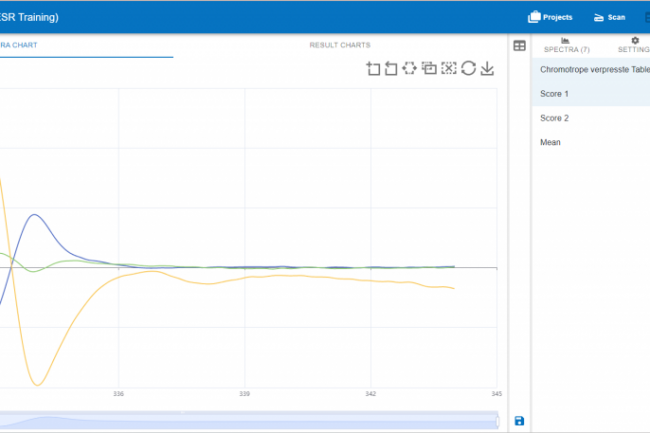This screenshot has width=650, height=433.
Task: Clear chart selections with the X box icon
Action: point(449,68)
